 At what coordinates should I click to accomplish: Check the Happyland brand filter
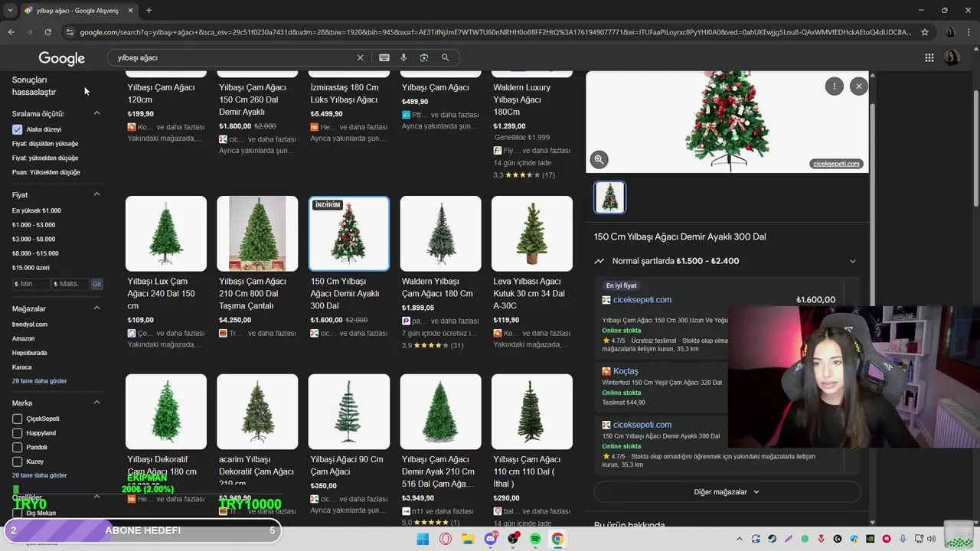coord(17,433)
